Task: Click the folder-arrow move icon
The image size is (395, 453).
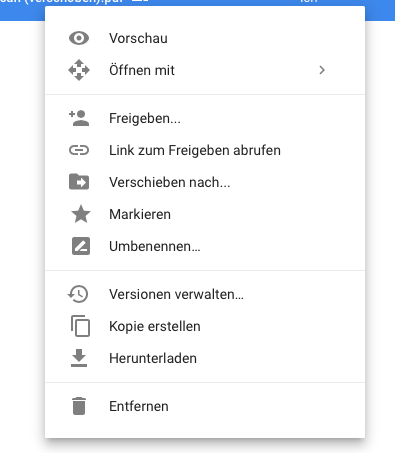Action: click(x=79, y=182)
